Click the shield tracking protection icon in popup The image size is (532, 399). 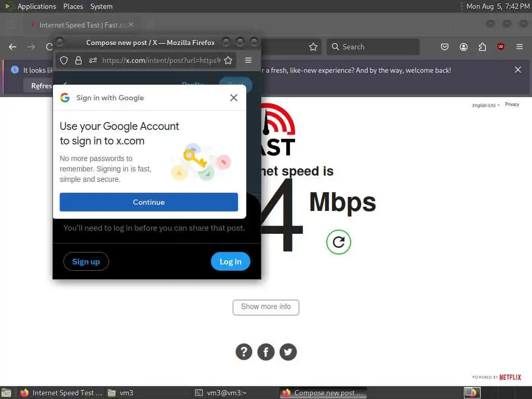[64, 60]
